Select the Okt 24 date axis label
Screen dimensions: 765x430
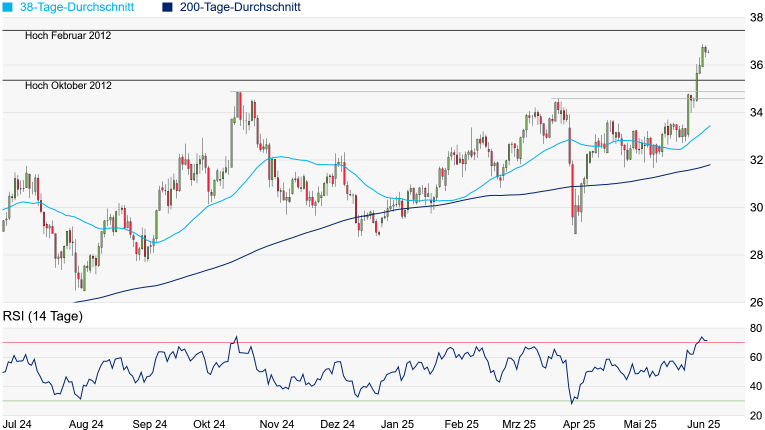coord(211,424)
